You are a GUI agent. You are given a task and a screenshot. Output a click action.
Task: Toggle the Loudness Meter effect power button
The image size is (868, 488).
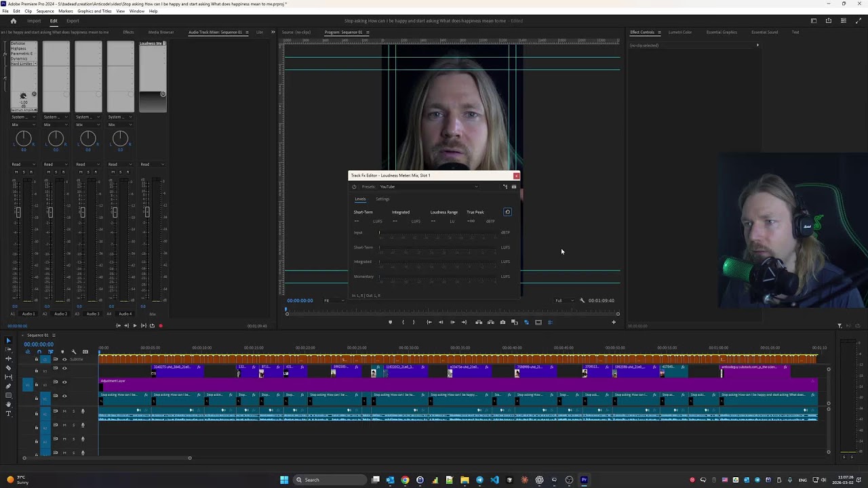354,187
